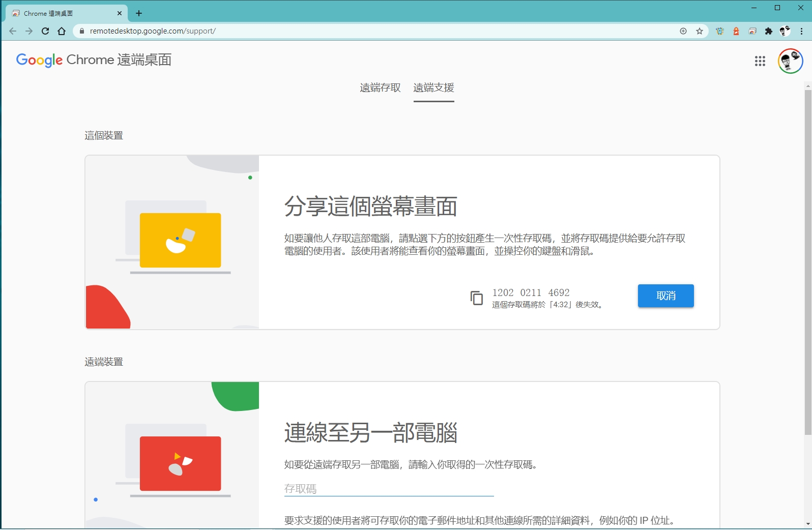
Task: Click the 遠端裝置 section label
Action: [x=104, y=362]
